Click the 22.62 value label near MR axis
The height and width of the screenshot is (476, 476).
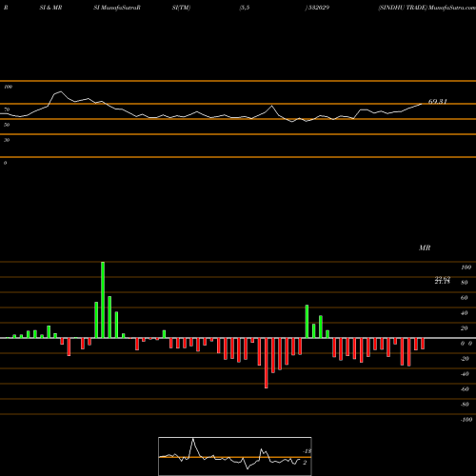coord(443,279)
